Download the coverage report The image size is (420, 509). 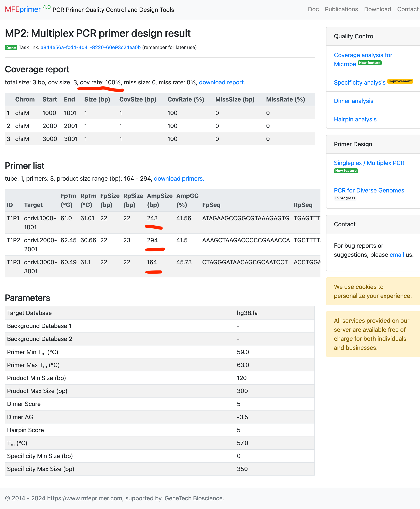coord(222,82)
